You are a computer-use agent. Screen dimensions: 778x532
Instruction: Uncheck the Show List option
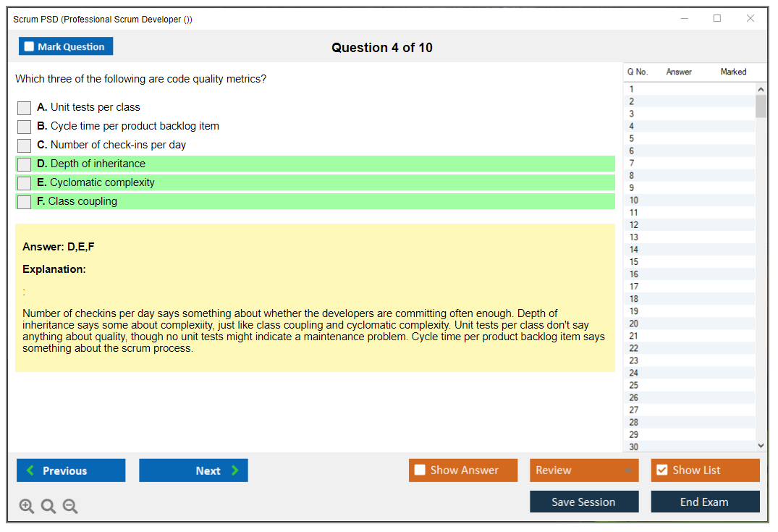tap(661, 470)
